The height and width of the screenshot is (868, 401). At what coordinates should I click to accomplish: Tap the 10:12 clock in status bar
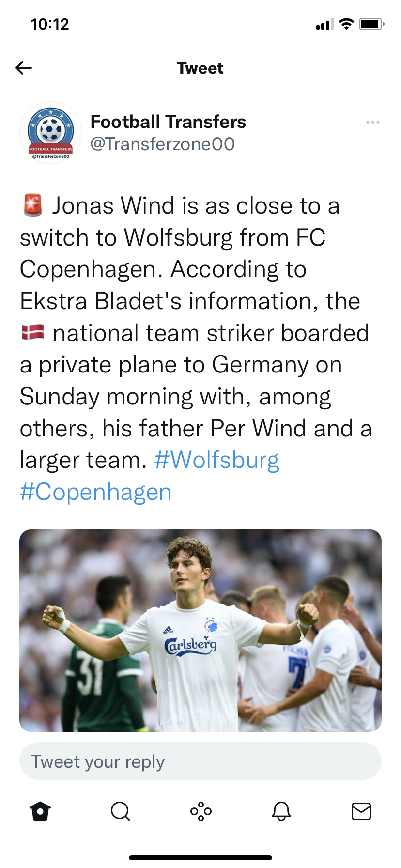coord(50,24)
